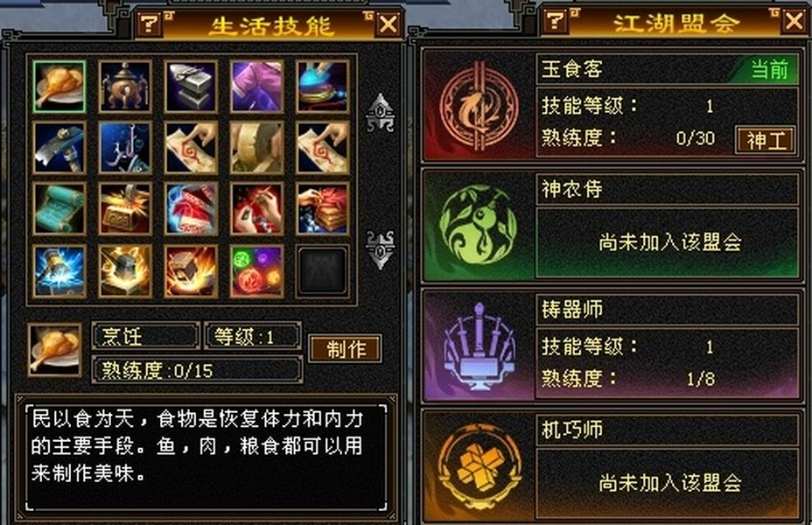Select the flaming anvil skill icon
Viewport: 812px width, 525px height.
125,271
